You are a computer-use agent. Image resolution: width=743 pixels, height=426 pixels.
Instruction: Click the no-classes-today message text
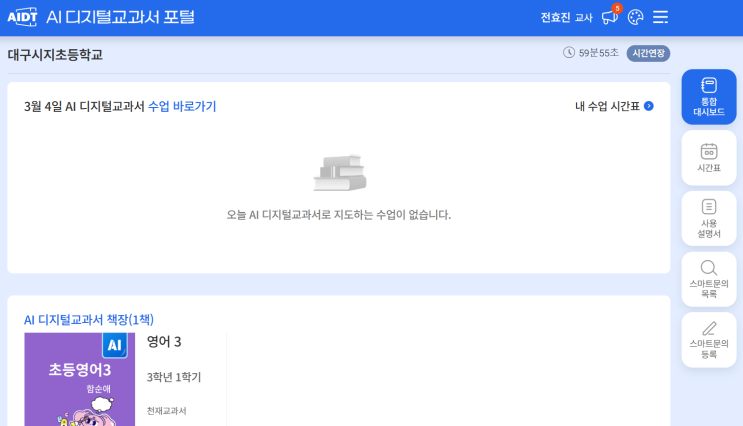(339, 215)
